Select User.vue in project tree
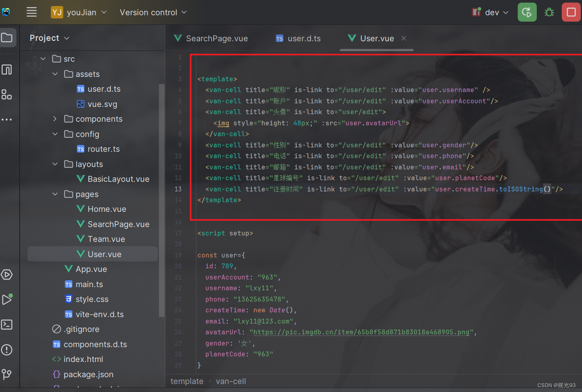This screenshot has height=392, width=582. point(92,254)
